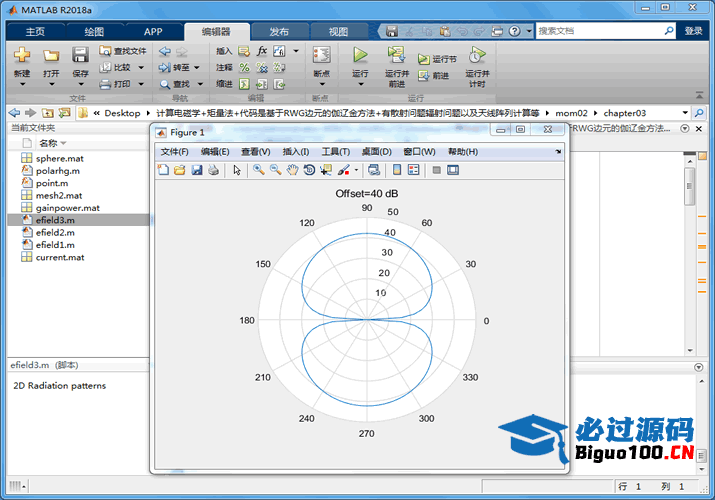Click the Breakpoints icon
715x500 pixels.
pos(321,55)
